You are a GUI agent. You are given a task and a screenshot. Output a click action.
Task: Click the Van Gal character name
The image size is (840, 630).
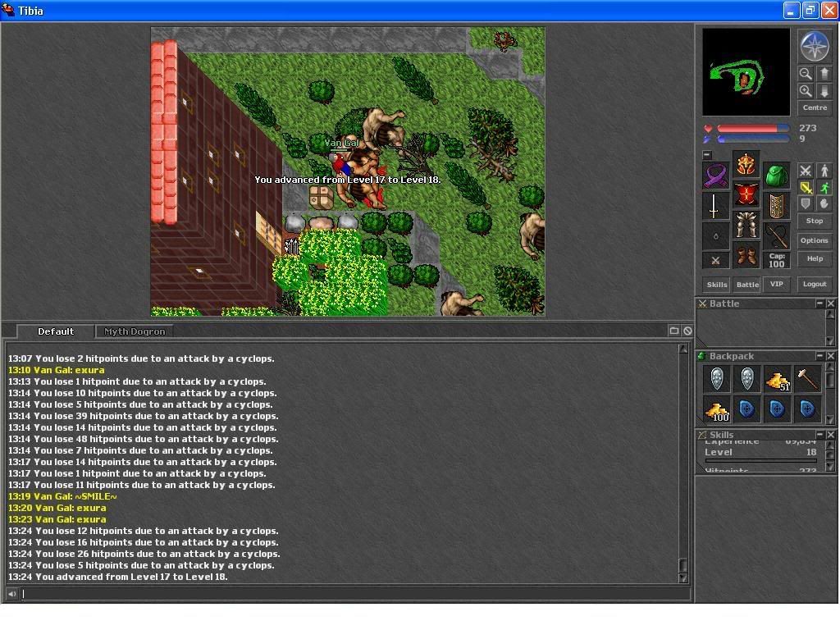pyautogui.click(x=342, y=143)
